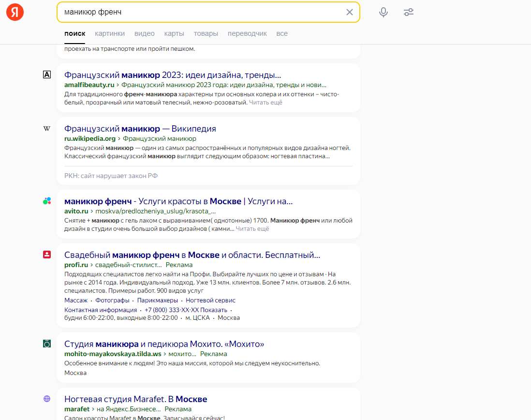The image size is (531, 420).
Task: Click the profi.ru red favicon
Action: point(47,255)
